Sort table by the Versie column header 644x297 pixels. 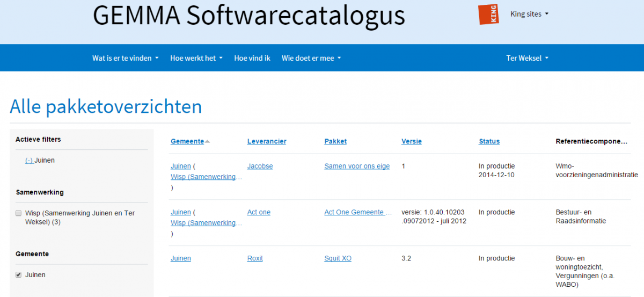pyautogui.click(x=412, y=141)
